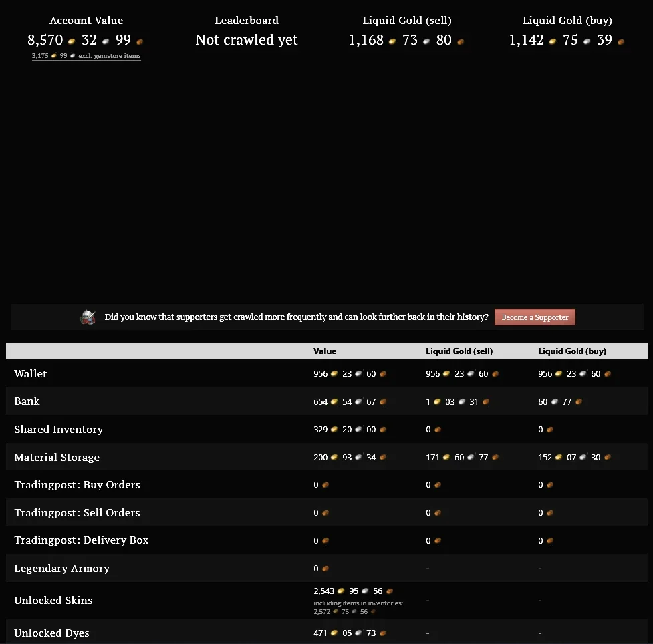Click the supporter crawl frequency message text
Screen dimensions: 653x644
(x=296, y=317)
